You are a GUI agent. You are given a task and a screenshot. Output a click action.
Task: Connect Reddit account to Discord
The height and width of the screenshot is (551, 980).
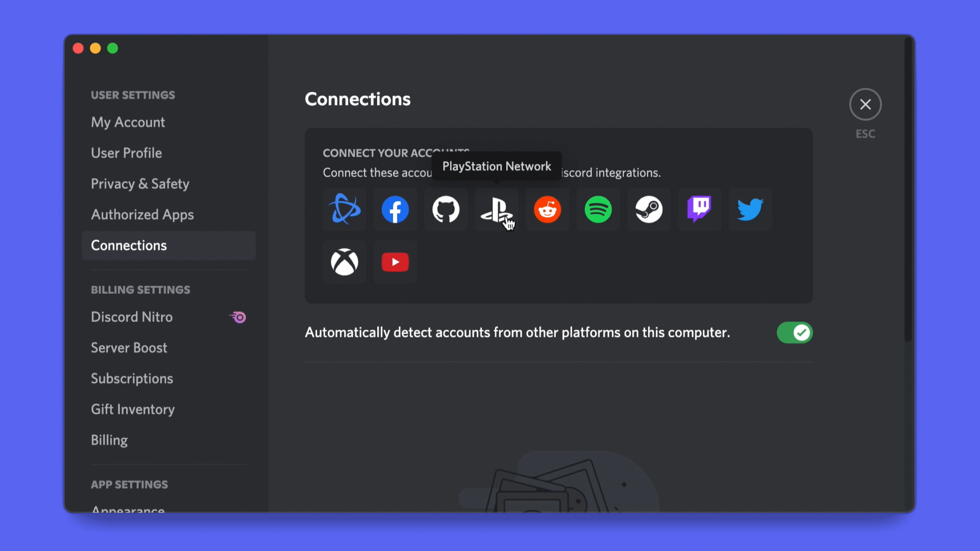click(x=547, y=209)
